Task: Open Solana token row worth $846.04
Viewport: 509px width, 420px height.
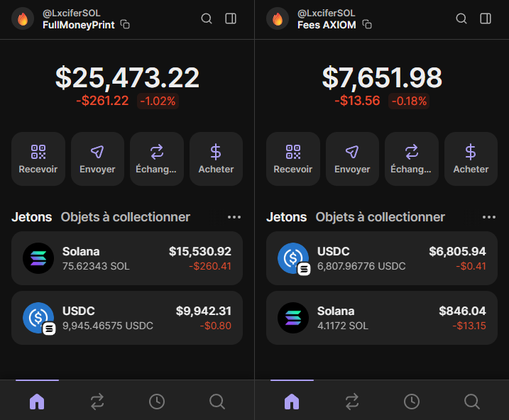Action: coord(382,318)
